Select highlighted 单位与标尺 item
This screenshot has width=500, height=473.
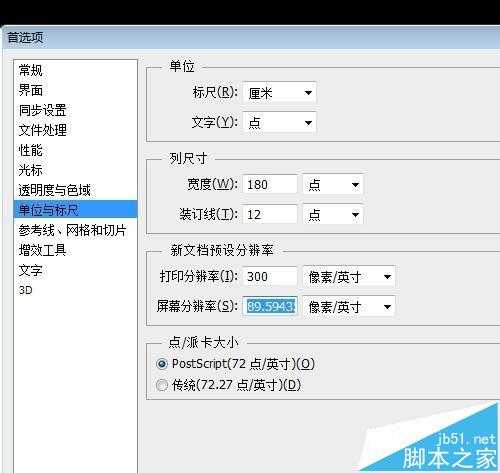click(x=76, y=210)
